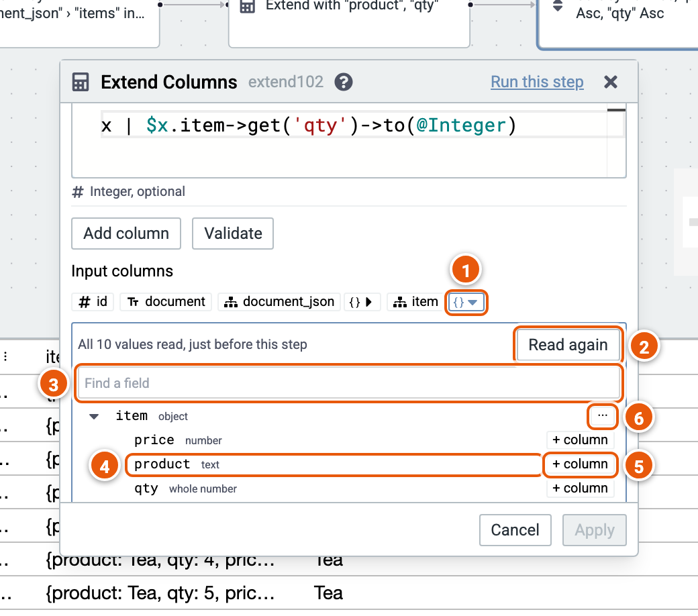Click the Extend Columns calculator icon
698x616 pixels.
[81, 83]
